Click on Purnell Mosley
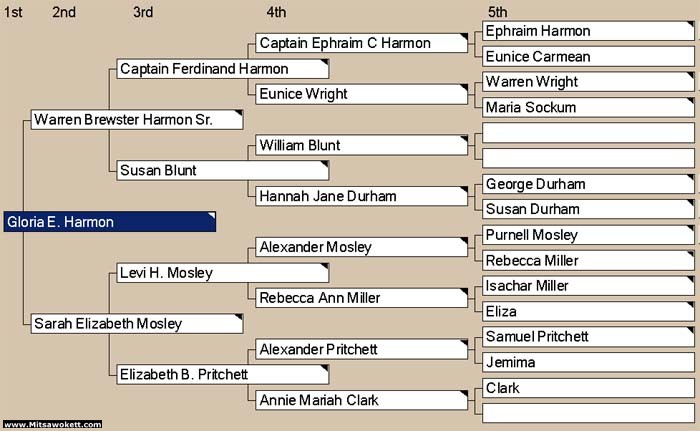Image resolution: width=700 pixels, height=431 pixels. [x=587, y=235]
